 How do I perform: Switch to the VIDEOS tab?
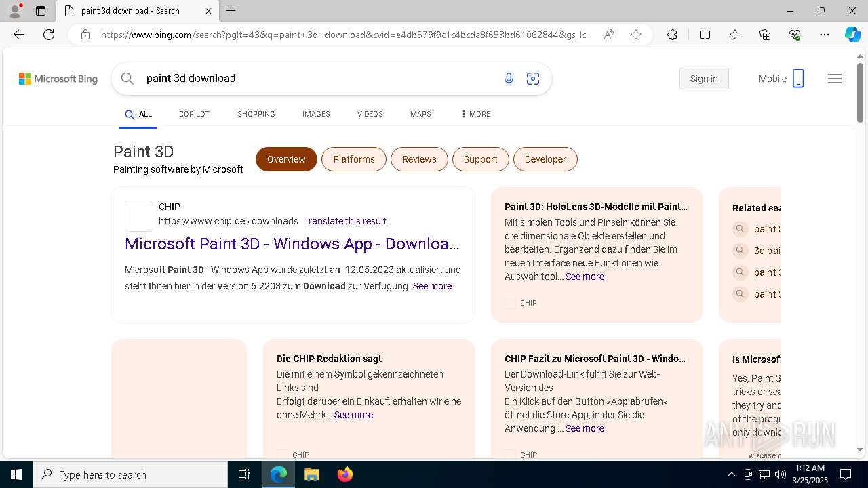pos(370,114)
